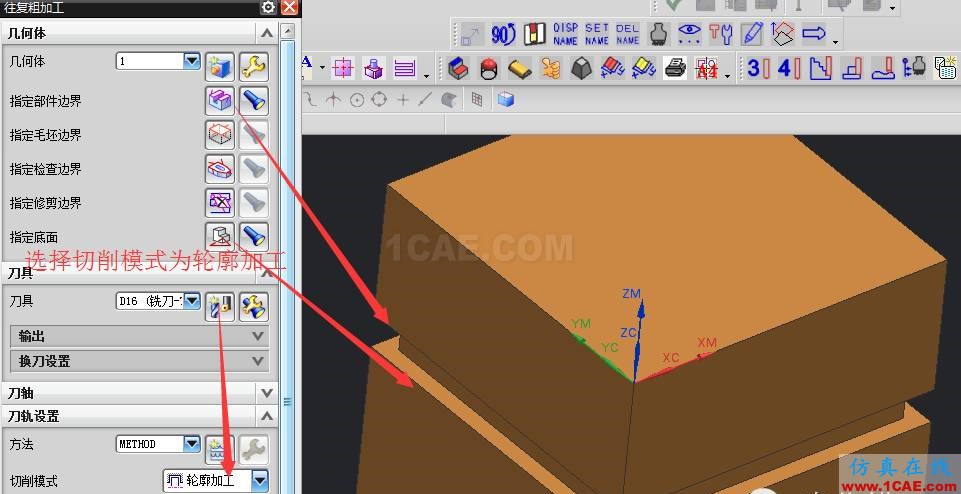This screenshot has width=961, height=494.
Task: Click the 指定部件边界 select icon
Action: click(x=219, y=101)
